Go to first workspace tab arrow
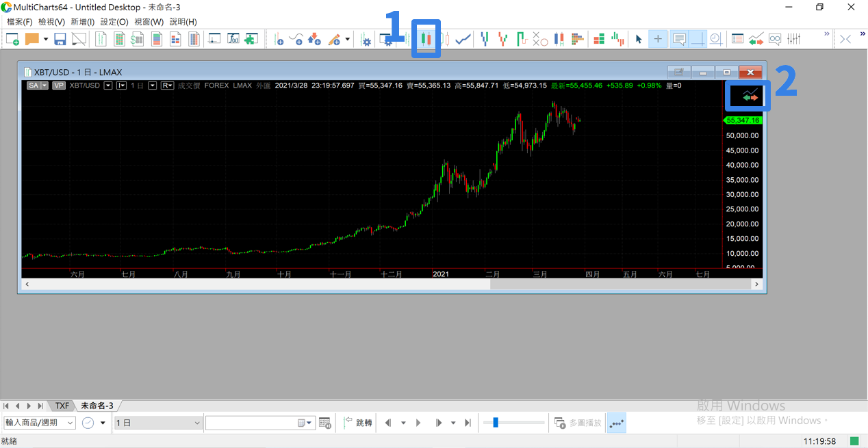This screenshot has width=868, height=448. click(x=7, y=406)
